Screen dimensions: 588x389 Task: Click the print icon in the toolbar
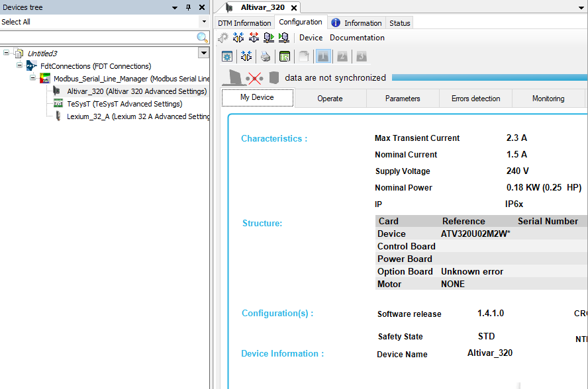[266, 57]
